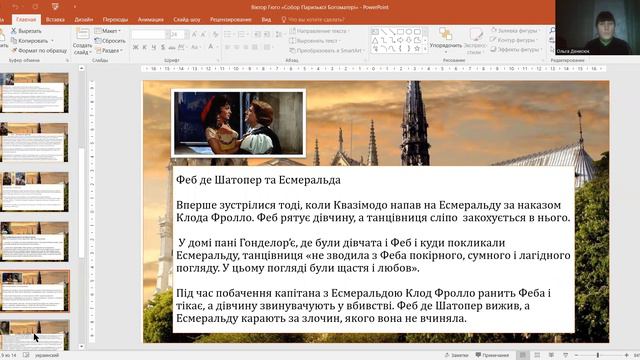Toggle text shadow S
640x360 pixels.
[x=163, y=47]
